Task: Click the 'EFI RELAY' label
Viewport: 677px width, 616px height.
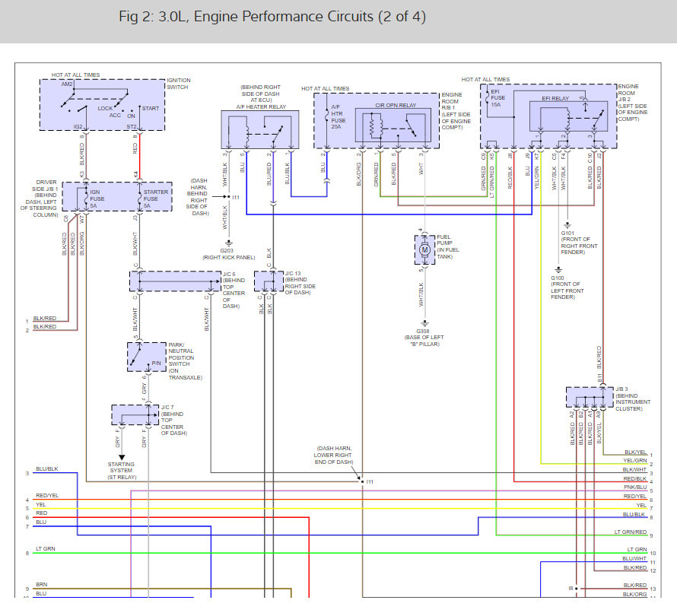Action: [x=555, y=98]
